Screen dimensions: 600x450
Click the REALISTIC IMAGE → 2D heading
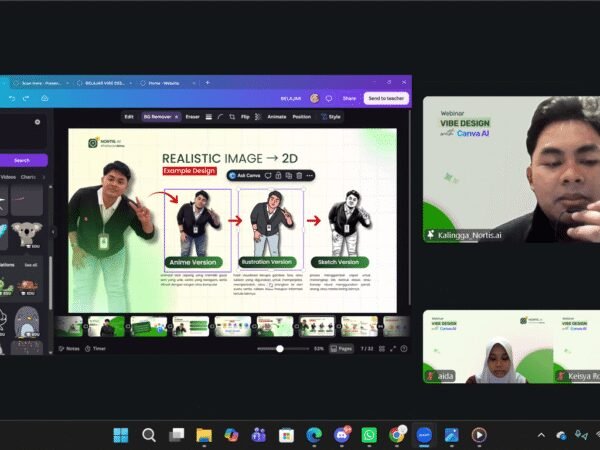(230, 158)
